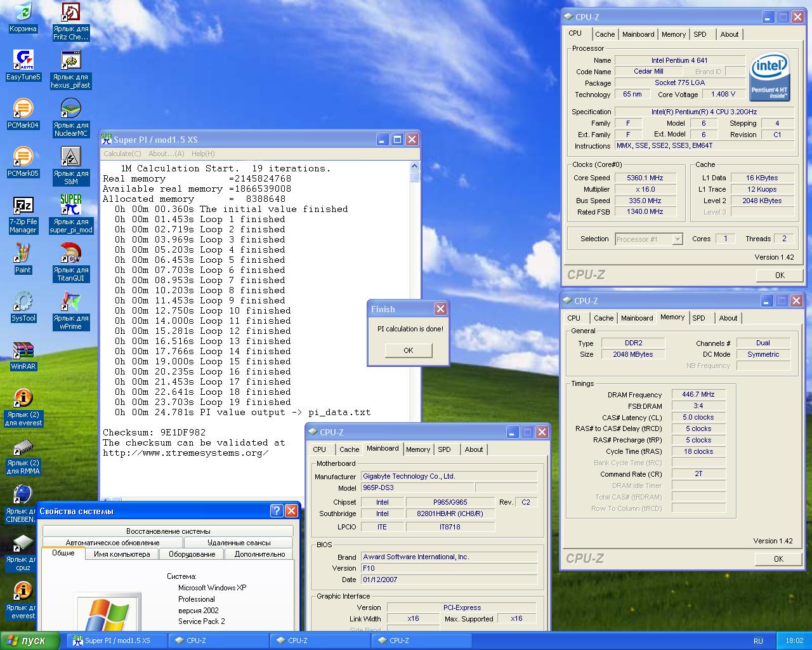Image resolution: width=812 pixels, height=650 pixels.
Task: Activate the third CPU-Z taskbar button
Action: 421,640
